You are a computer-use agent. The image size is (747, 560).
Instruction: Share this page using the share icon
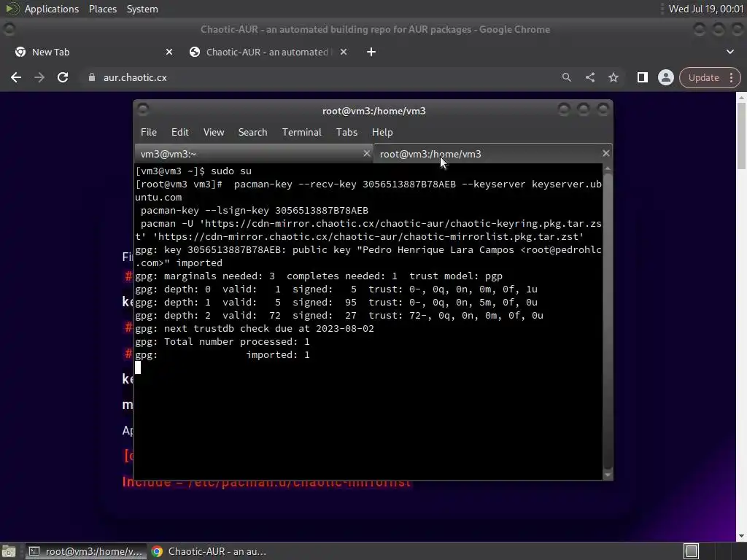[x=589, y=77]
